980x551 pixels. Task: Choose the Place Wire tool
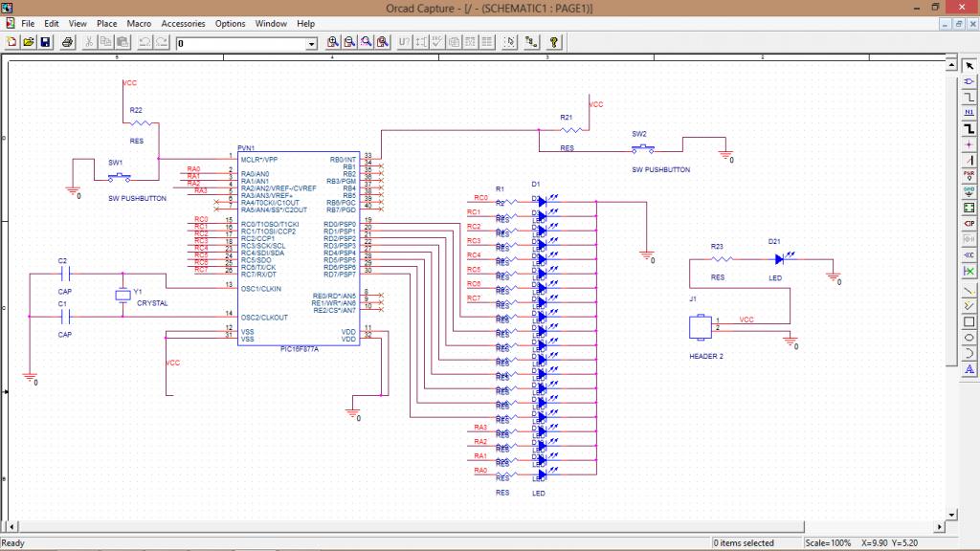969,97
